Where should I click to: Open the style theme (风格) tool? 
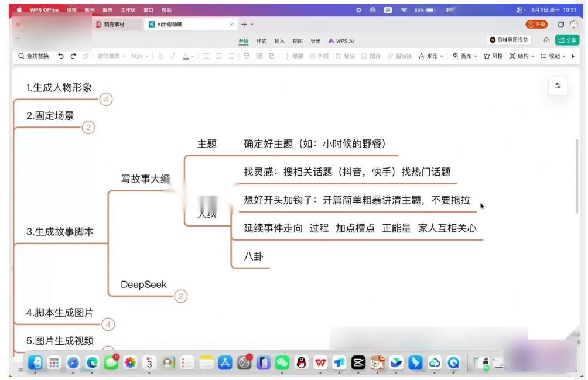(x=493, y=56)
